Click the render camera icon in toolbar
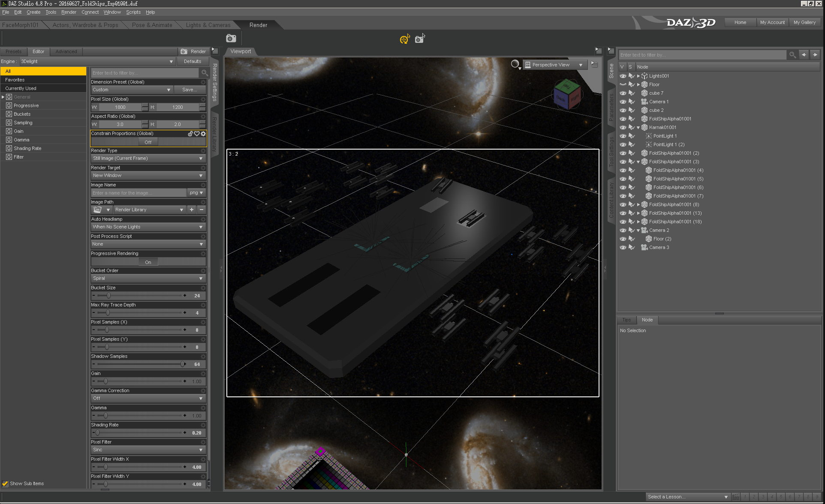The width and height of the screenshot is (825, 504). 231,39
